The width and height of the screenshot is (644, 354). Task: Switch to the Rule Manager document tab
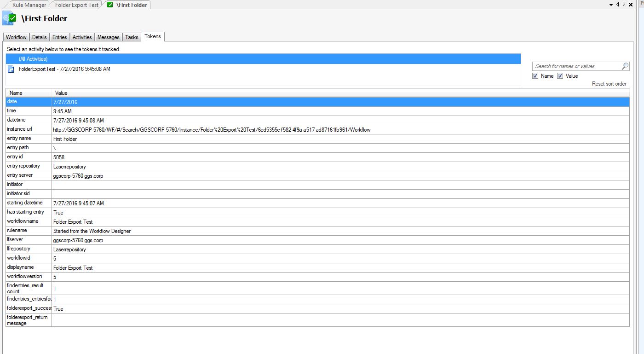tap(29, 5)
